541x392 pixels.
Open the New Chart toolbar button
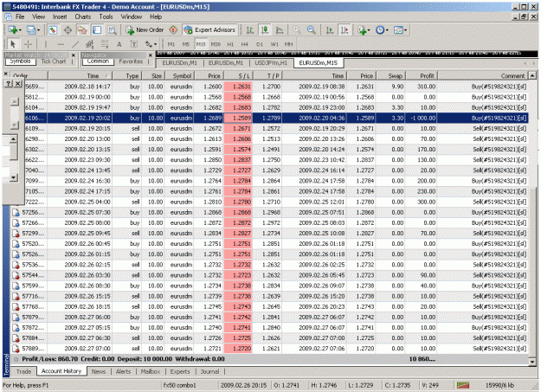(x=14, y=30)
